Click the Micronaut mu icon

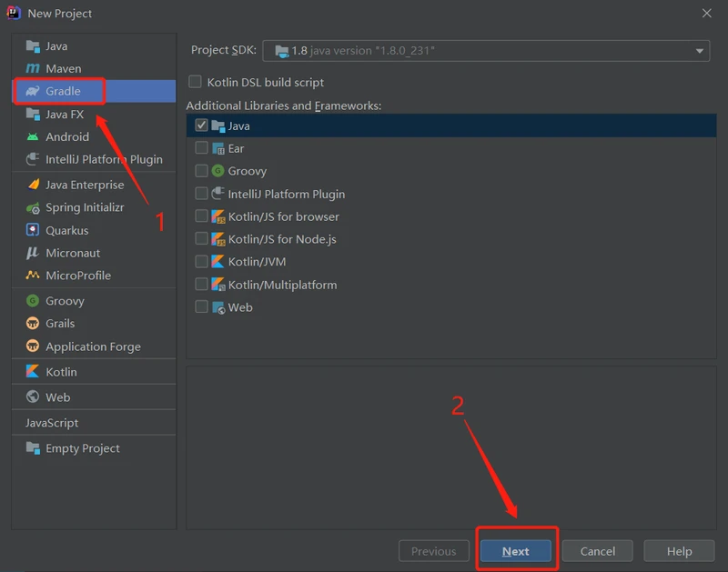click(x=33, y=253)
